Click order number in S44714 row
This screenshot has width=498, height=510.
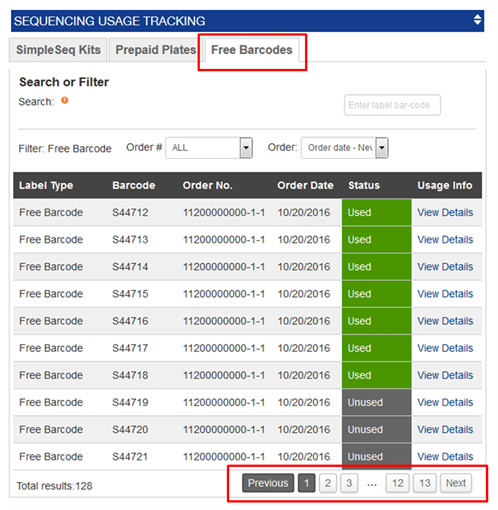pyautogui.click(x=224, y=267)
